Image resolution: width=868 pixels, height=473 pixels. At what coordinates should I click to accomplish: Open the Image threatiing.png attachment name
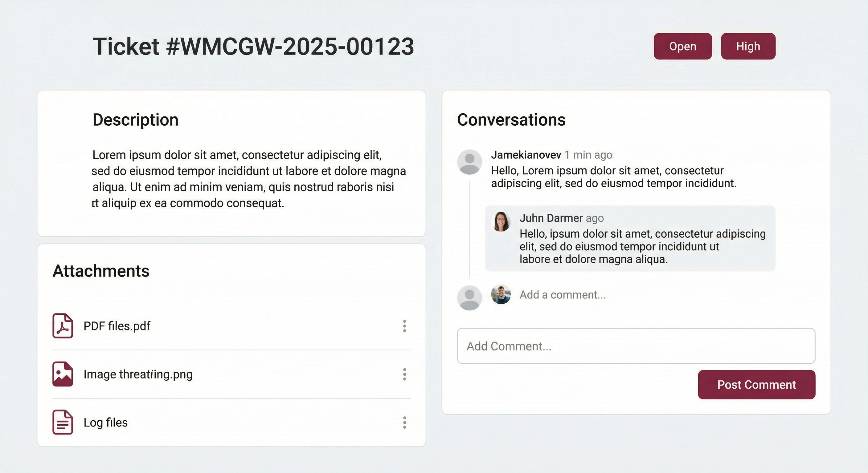point(138,374)
